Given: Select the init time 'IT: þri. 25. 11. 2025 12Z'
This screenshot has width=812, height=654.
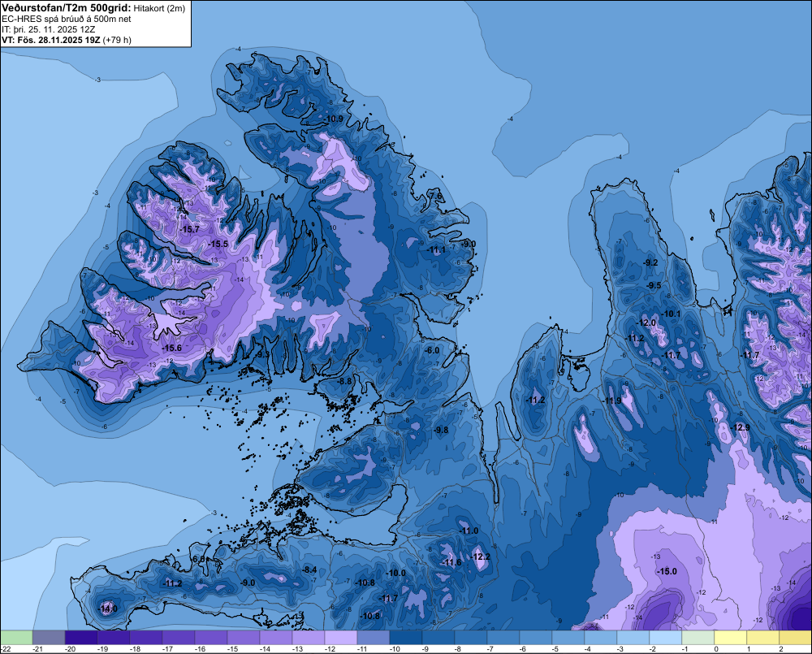Looking at the screenshot, I should pyautogui.click(x=49, y=29).
